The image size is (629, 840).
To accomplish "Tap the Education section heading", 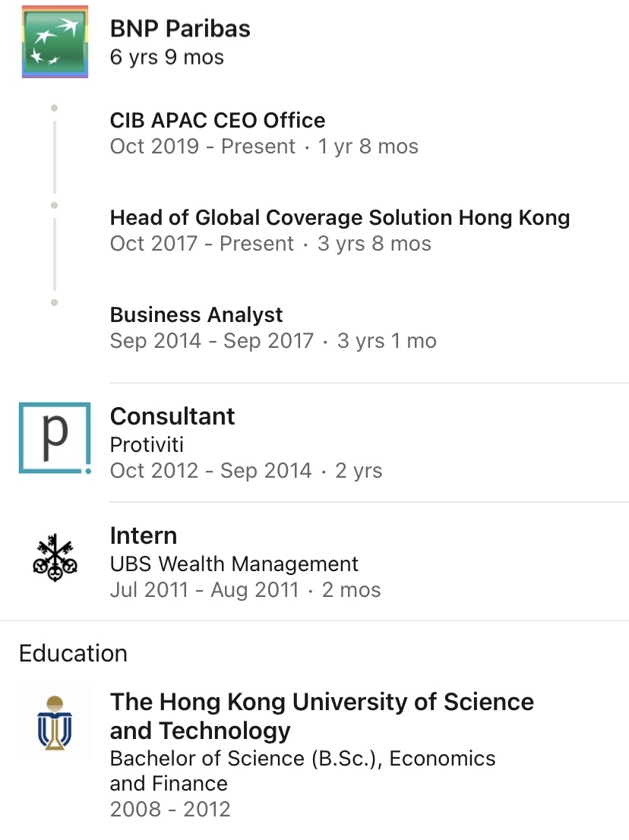I will click(x=74, y=654).
